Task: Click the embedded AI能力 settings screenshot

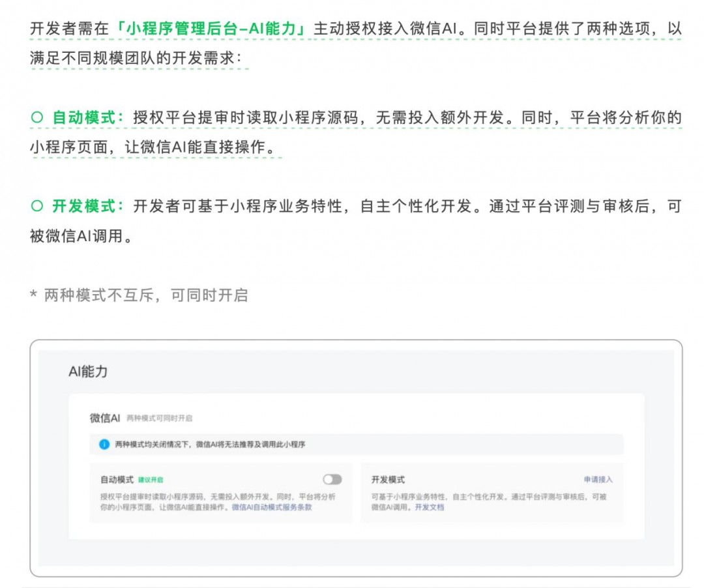Action: pos(356,458)
